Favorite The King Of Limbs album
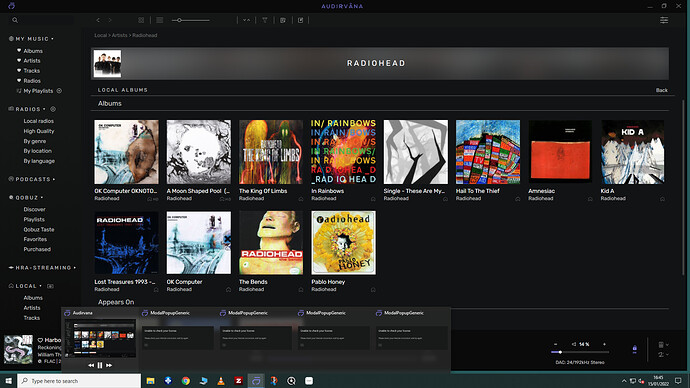 tap(301, 199)
